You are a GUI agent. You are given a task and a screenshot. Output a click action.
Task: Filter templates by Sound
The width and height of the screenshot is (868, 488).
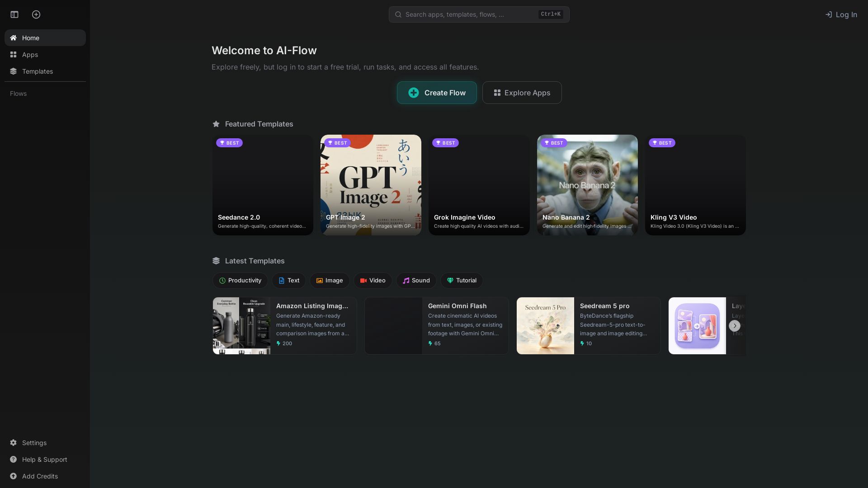click(416, 281)
